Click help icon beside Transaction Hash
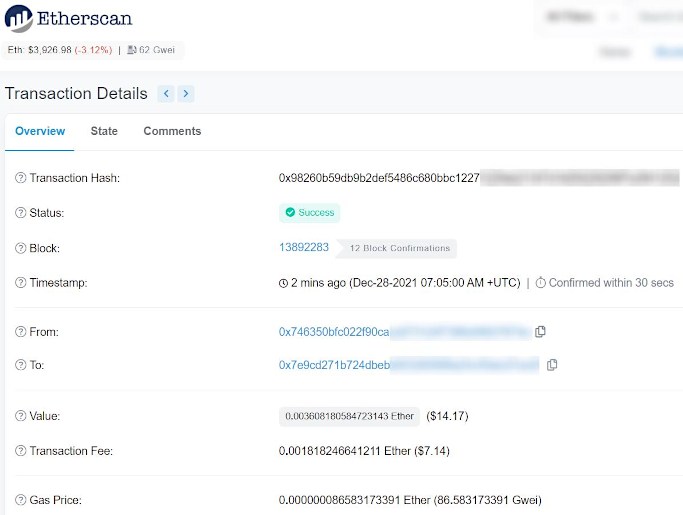 point(20,178)
